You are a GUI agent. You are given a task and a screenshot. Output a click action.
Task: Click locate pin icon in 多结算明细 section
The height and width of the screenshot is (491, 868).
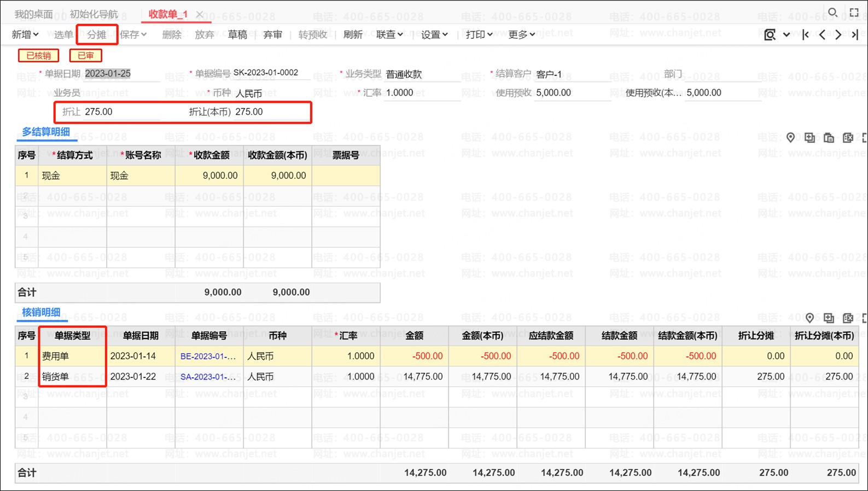pos(790,137)
